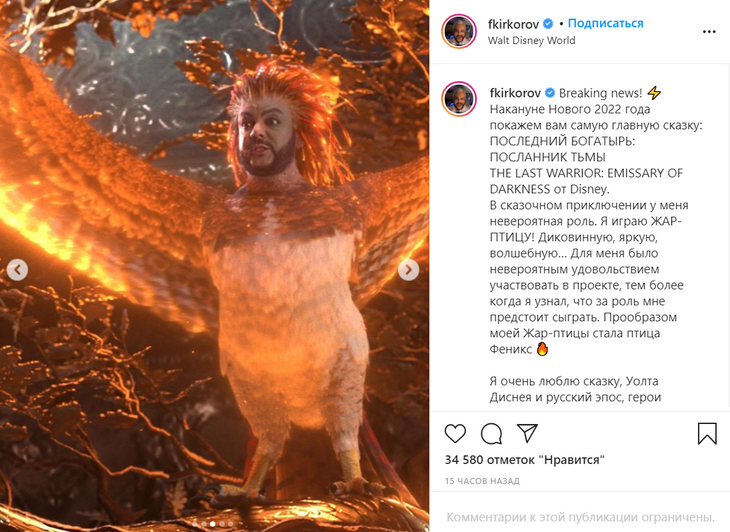Open the Walt Disney World location link
The image size is (730, 532).
coord(531,40)
